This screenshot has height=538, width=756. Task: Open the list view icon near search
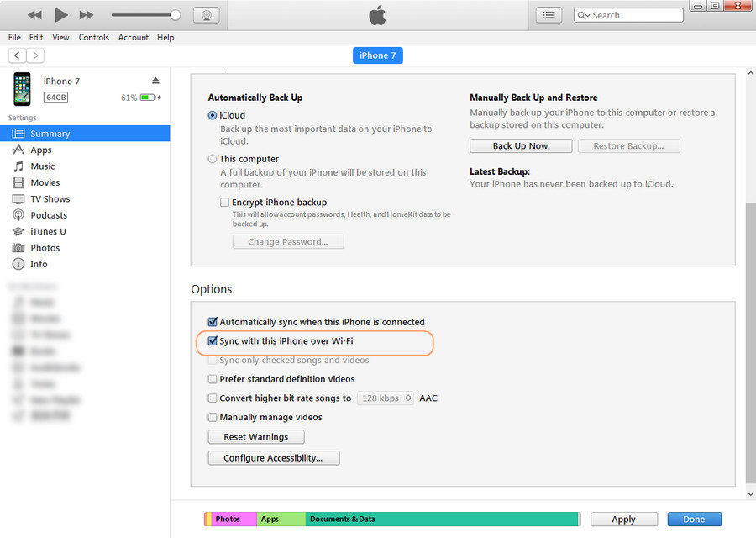[549, 15]
